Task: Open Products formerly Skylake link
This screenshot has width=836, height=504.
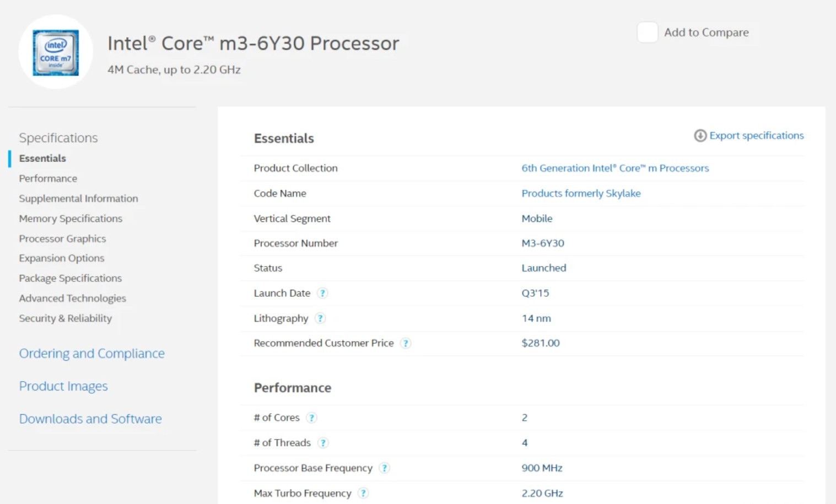Action: click(x=581, y=193)
